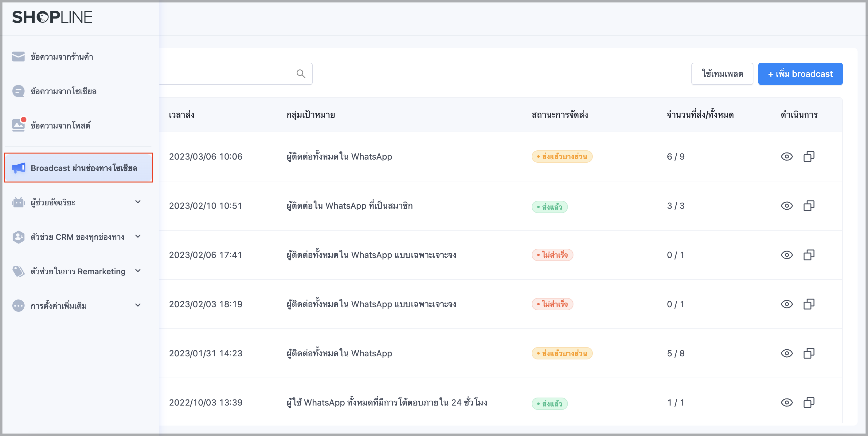Click the ไม่สำเร็จ badge for 2023/02/06
This screenshot has width=868, height=436.
click(552, 255)
